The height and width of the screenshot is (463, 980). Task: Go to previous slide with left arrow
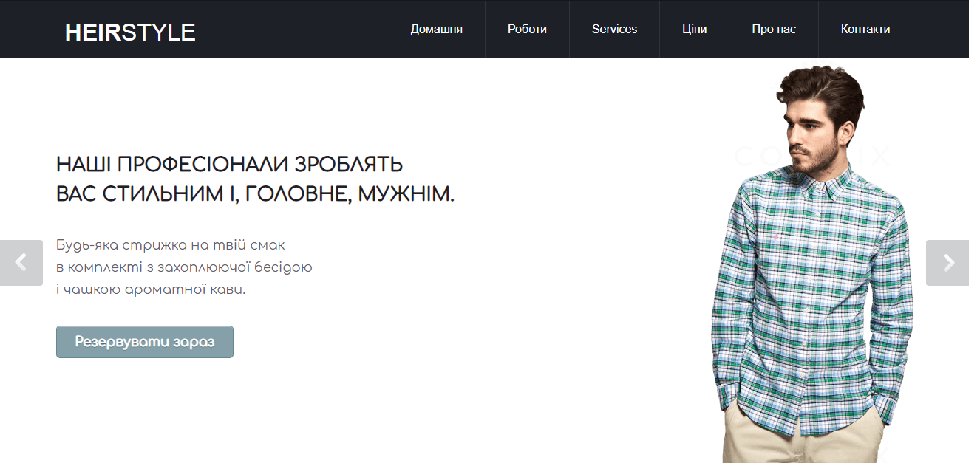point(21,263)
